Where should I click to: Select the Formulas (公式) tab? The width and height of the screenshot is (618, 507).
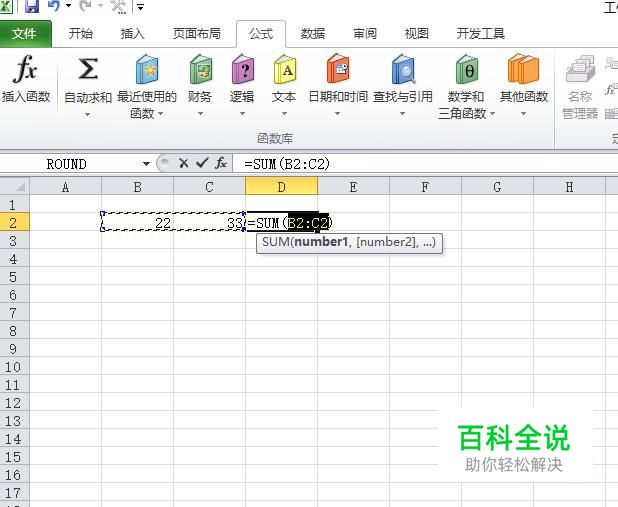[261, 34]
